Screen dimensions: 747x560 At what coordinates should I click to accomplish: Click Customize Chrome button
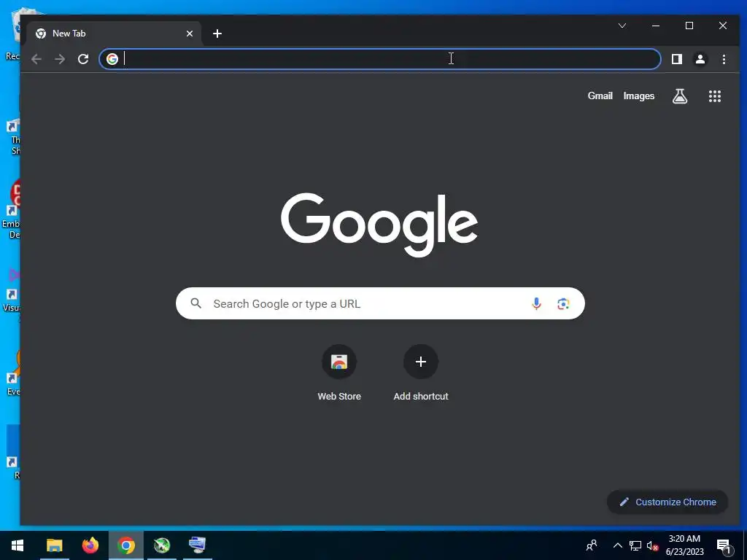coord(667,502)
